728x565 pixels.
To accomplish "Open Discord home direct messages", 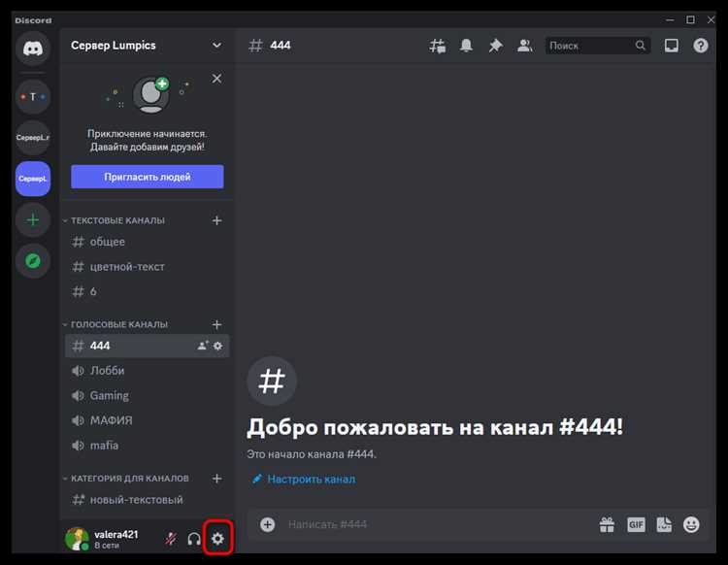I will click(x=32, y=49).
